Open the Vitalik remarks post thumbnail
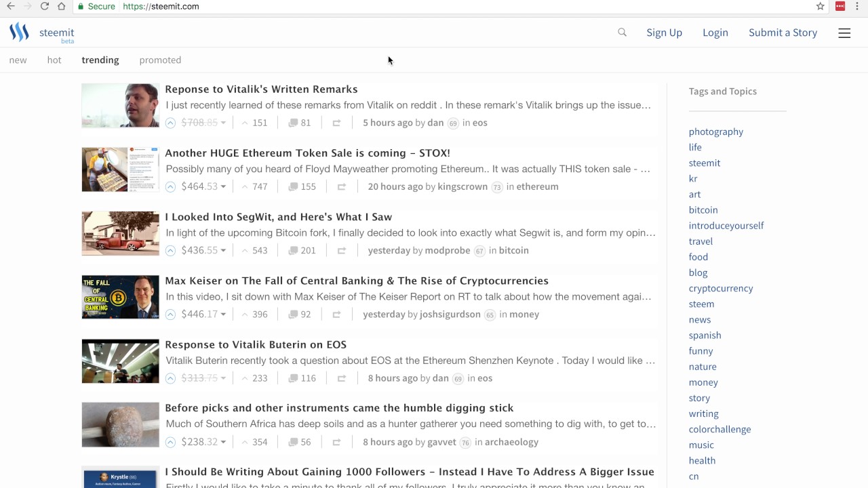The width and height of the screenshot is (868, 488). coord(121,105)
